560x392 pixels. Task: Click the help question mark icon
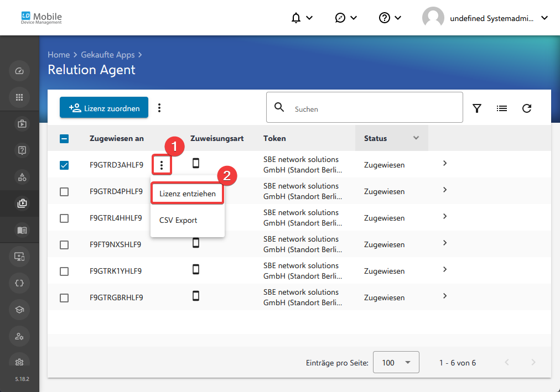coord(384,18)
